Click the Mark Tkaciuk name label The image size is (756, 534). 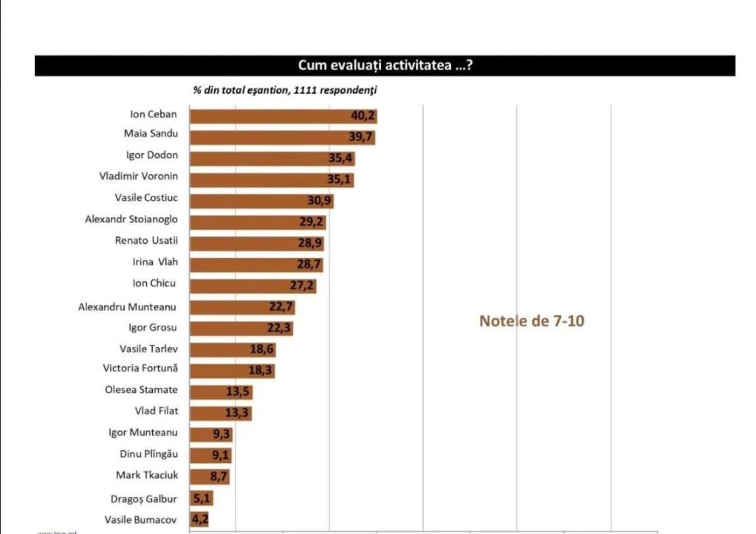point(146,475)
